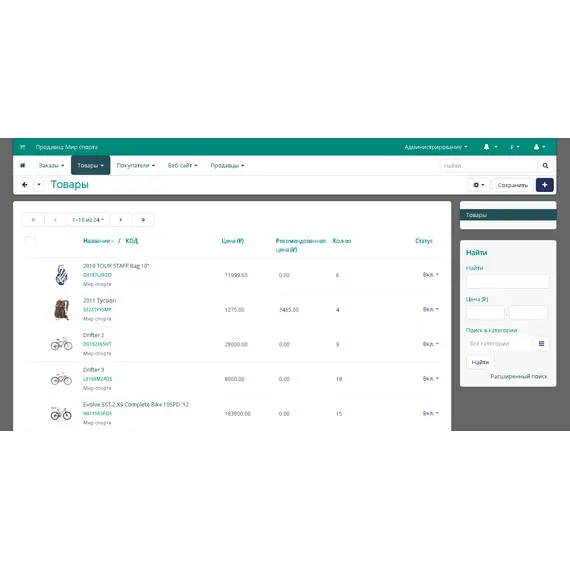The height and width of the screenshot is (570, 570).
Task: Open the 1-10 из 24 items dropdown
Action: click(88, 220)
